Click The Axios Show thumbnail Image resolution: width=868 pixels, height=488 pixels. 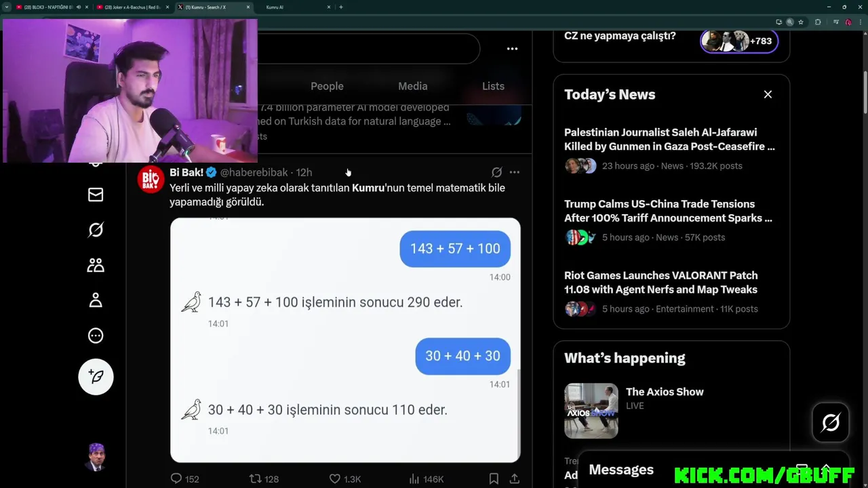[x=591, y=411]
